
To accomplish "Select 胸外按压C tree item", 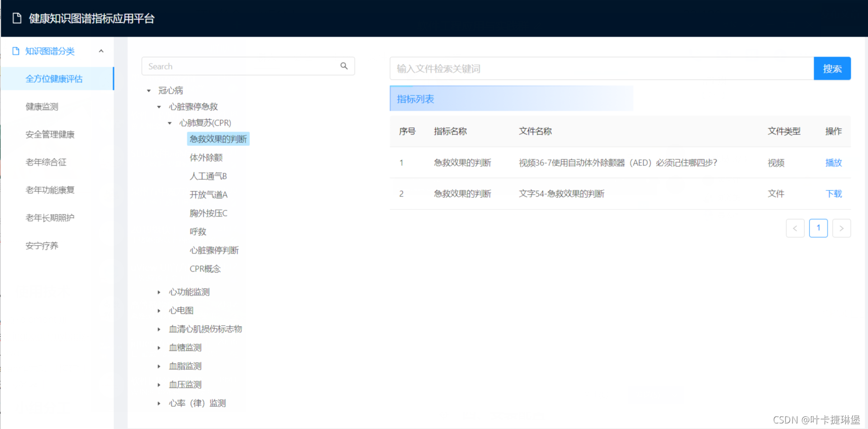I will (209, 213).
